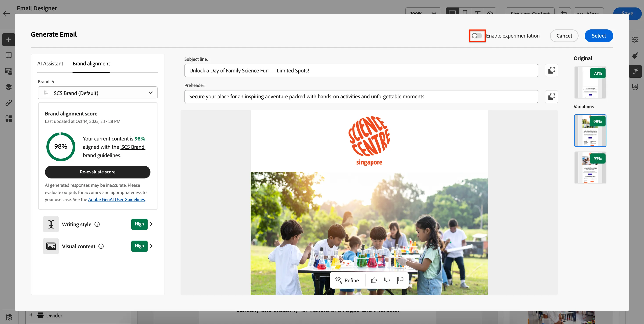Copy the subject line with copy icon
This screenshot has height=324, width=644.
tap(551, 70)
